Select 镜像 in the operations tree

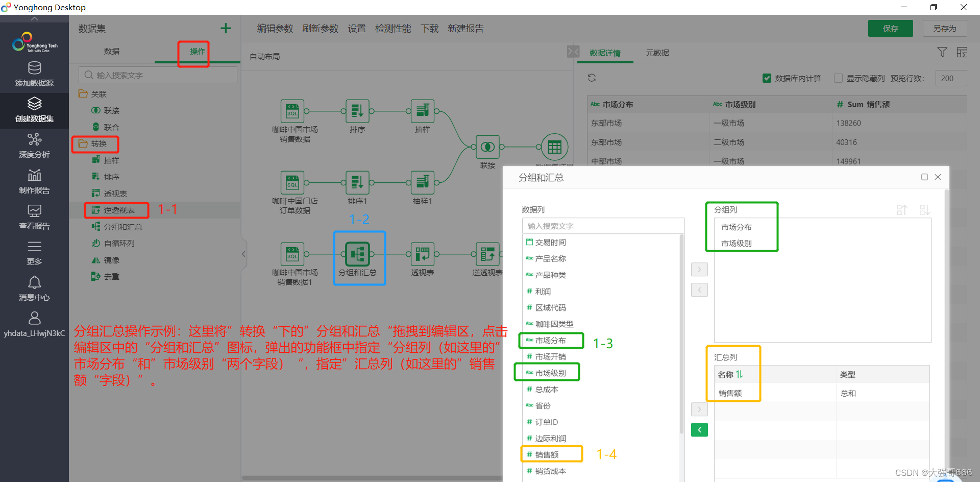pyautogui.click(x=106, y=260)
